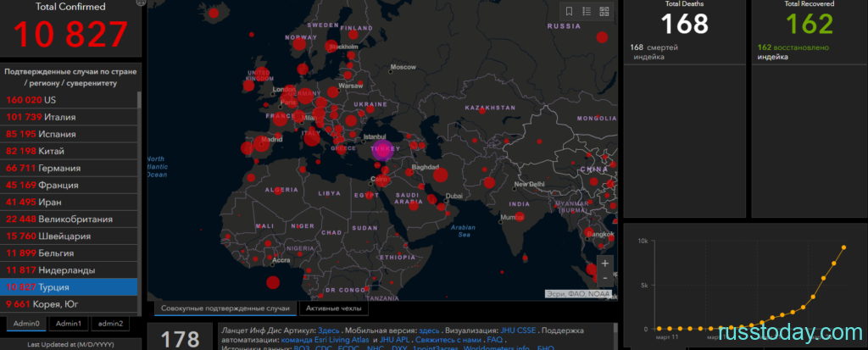Show the map legend list icon

587,11
